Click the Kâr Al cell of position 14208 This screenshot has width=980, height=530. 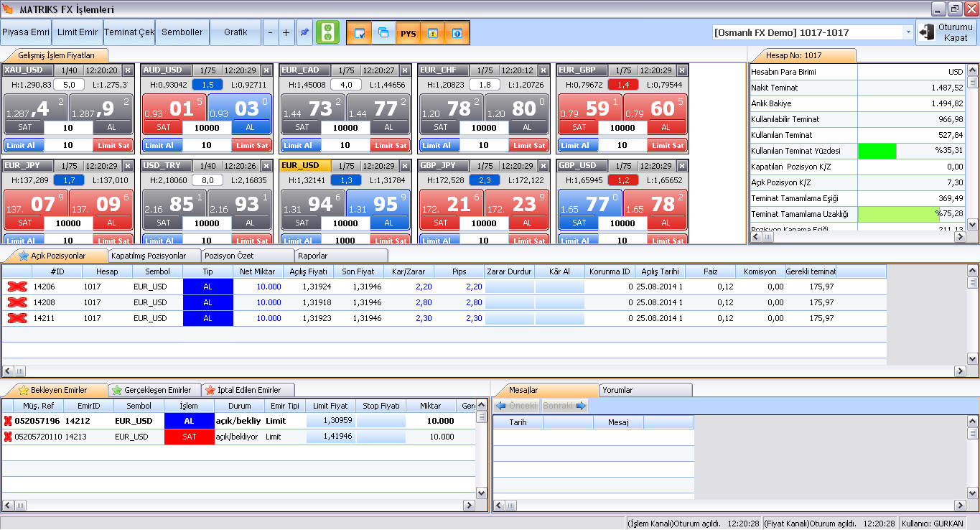(x=559, y=302)
